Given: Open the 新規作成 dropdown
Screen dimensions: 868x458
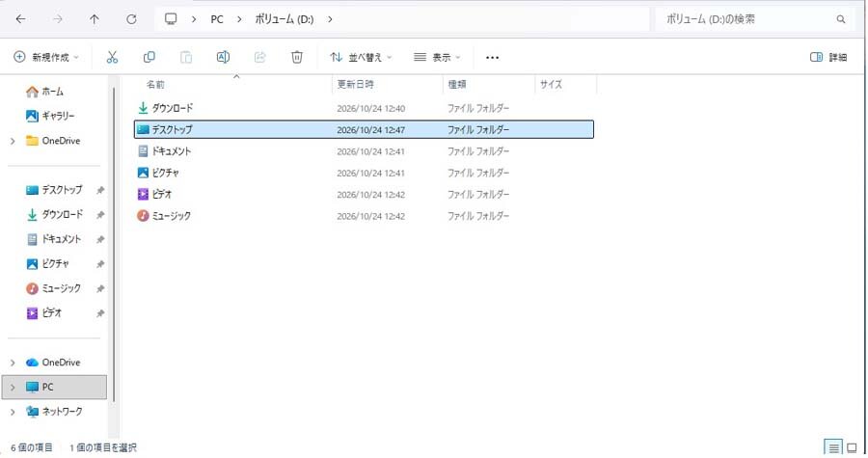Looking at the screenshot, I should (x=46, y=57).
